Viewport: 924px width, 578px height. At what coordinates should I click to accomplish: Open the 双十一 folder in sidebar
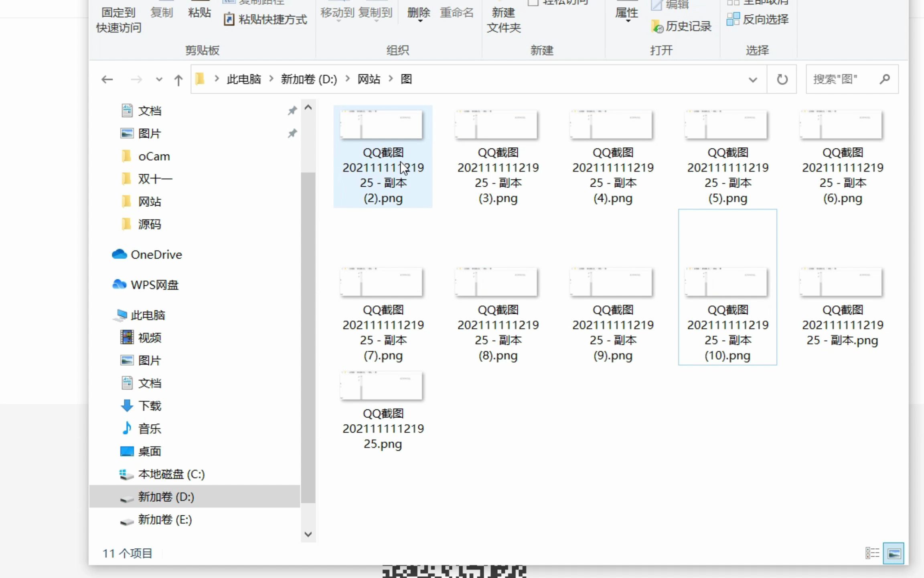click(x=155, y=179)
